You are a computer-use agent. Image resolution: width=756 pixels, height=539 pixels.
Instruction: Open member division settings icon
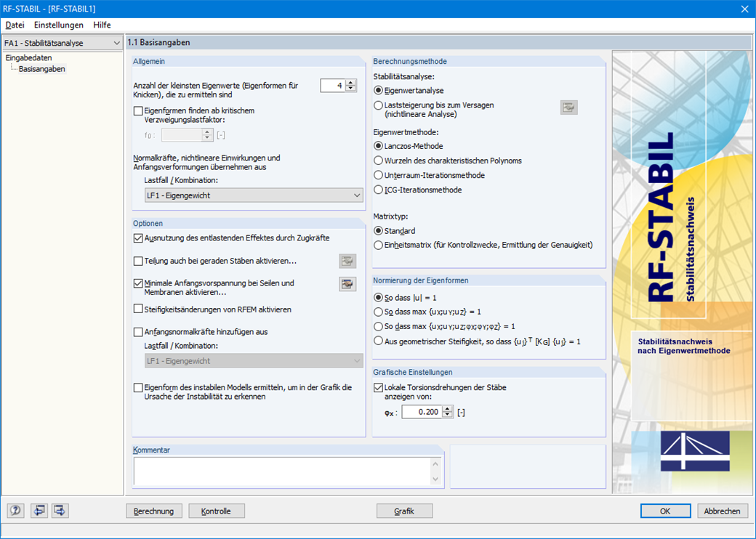coord(347,261)
